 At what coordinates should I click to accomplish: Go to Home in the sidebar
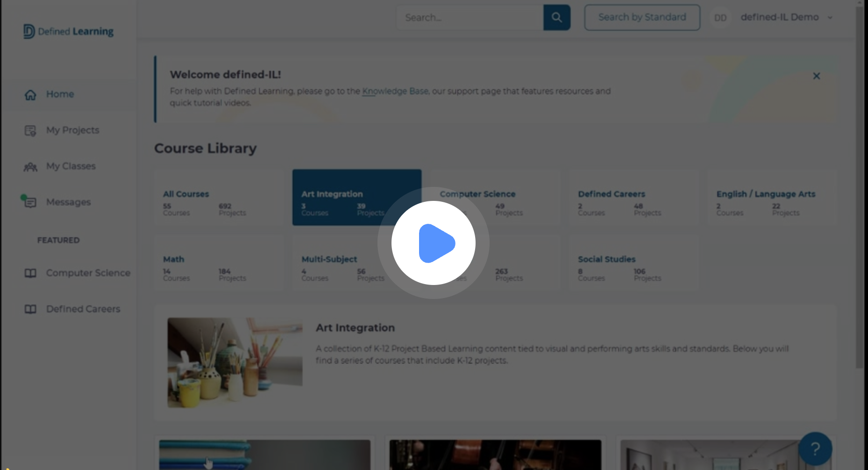click(60, 94)
